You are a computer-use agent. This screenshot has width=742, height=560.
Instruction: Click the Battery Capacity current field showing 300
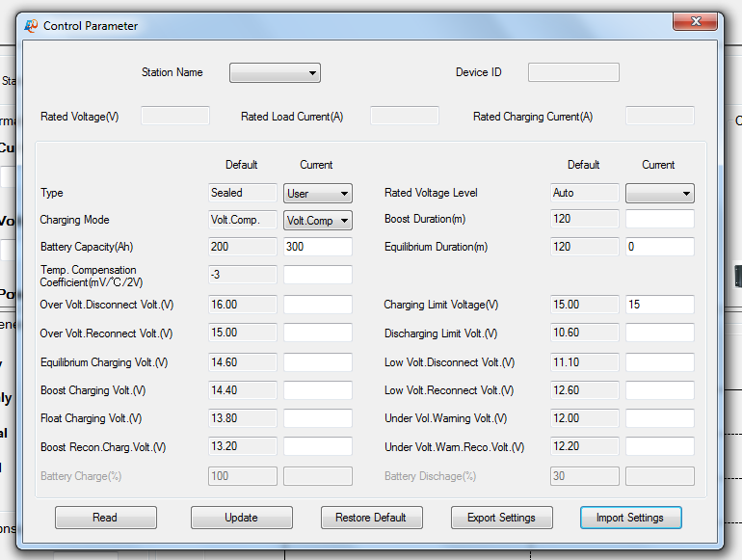pyautogui.click(x=318, y=247)
